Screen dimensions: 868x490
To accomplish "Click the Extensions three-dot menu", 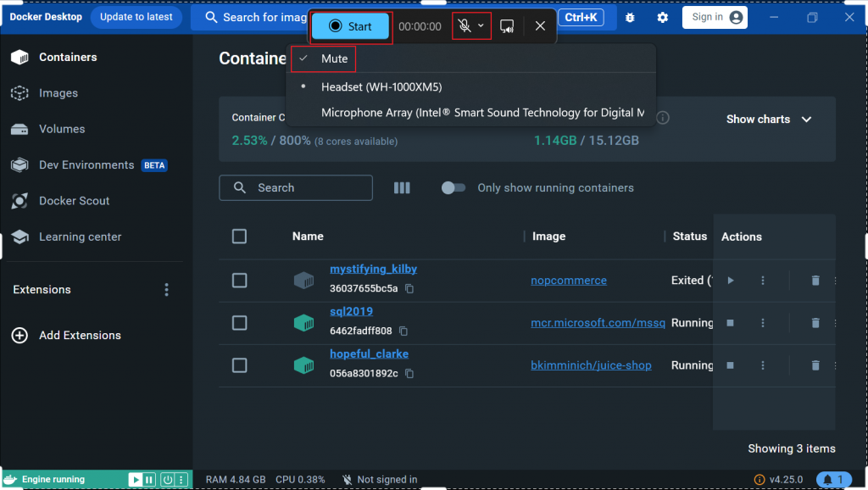I will (166, 290).
